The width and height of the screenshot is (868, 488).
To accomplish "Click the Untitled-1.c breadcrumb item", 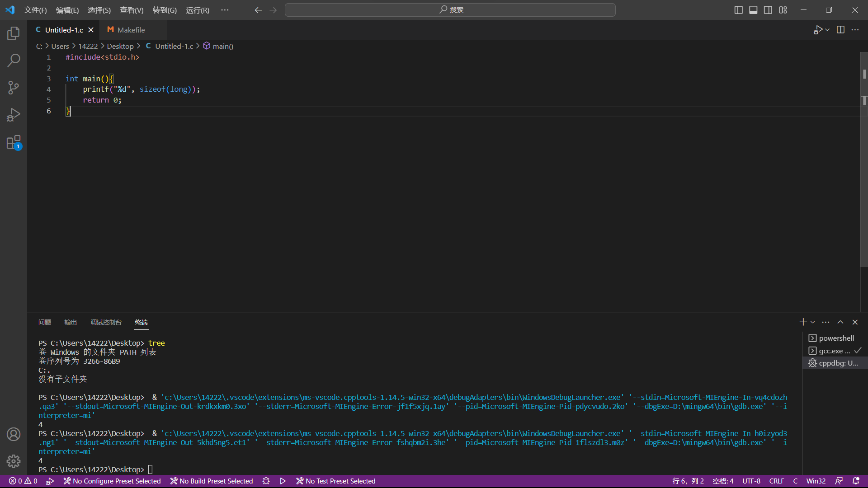I will [x=170, y=46].
